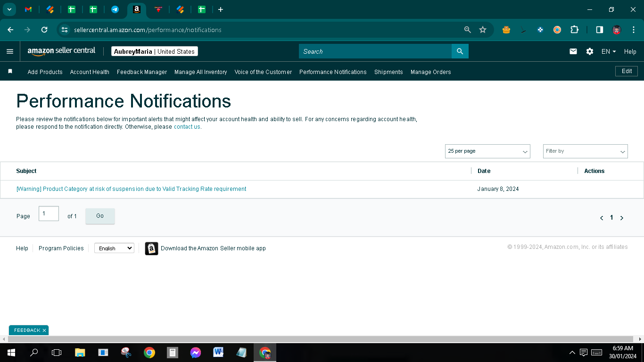Select the Amazon Seller Central tab
This screenshot has height=362, width=644.
137,9
